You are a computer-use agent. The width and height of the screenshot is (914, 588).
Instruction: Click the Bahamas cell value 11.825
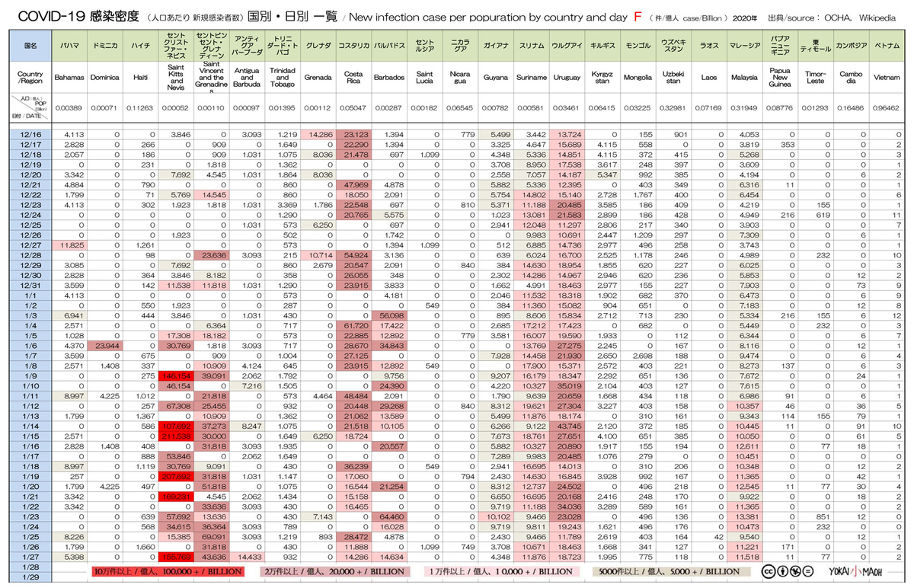(x=69, y=244)
